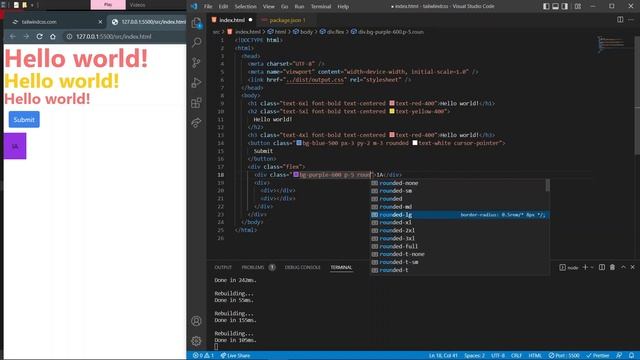Click the purple IA box in browser
The height and width of the screenshot is (360, 640).
point(15,146)
